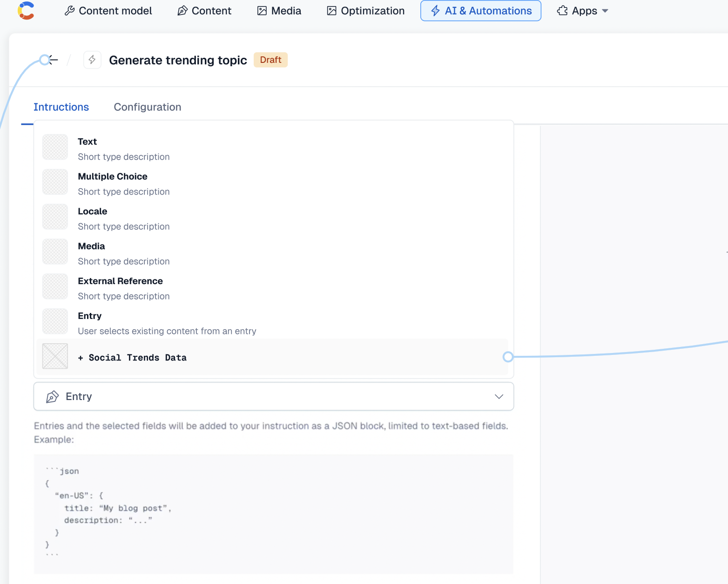Select the Locale variable type
The height and width of the screenshot is (584, 728).
pyautogui.click(x=274, y=217)
